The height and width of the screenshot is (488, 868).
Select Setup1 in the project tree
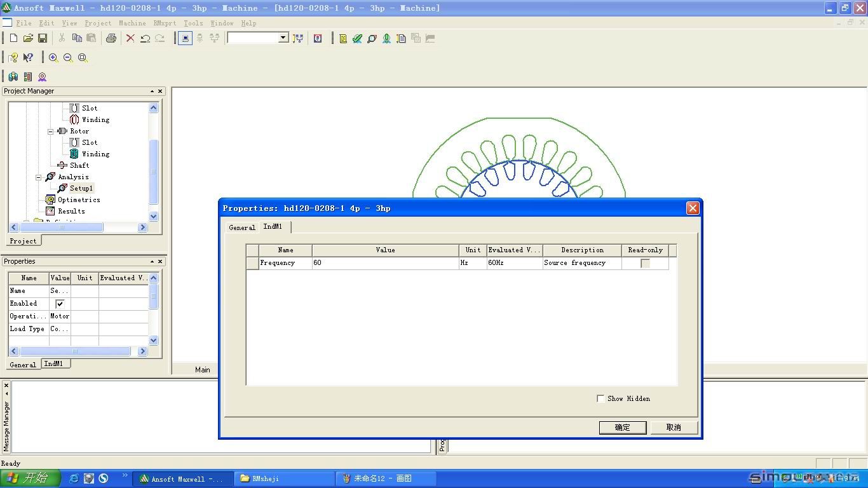pyautogui.click(x=81, y=188)
